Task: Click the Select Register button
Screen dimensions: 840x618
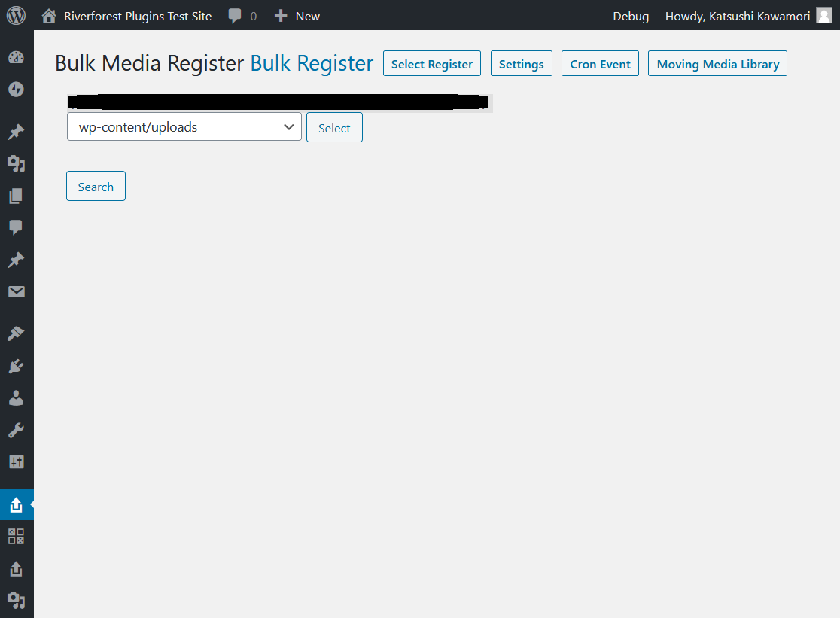Action: (432, 64)
